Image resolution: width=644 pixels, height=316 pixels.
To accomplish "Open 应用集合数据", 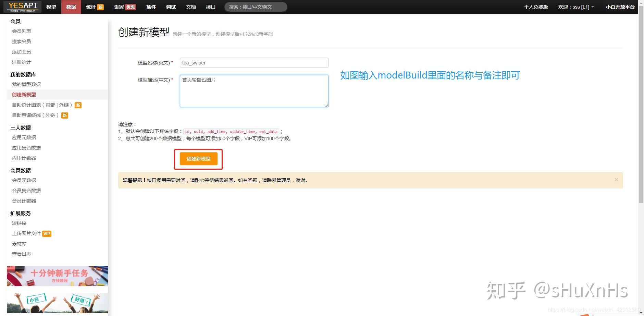I will [x=26, y=148].
